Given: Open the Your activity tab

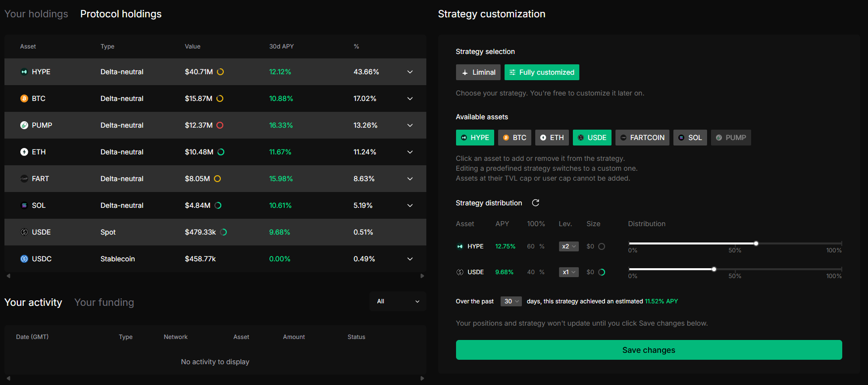Looking at the screenshot, I should tap(33, 302).
